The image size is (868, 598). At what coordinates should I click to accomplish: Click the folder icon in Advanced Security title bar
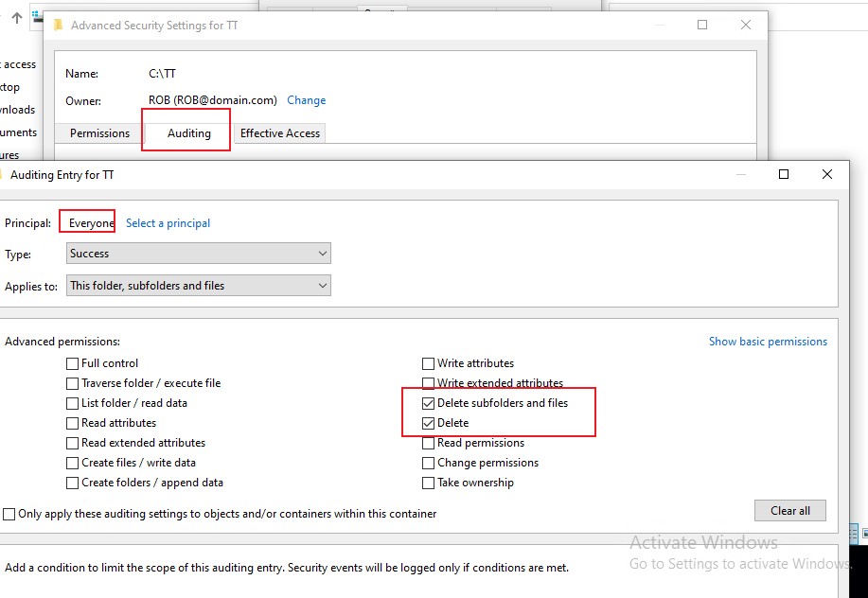(x=58, y=25)
